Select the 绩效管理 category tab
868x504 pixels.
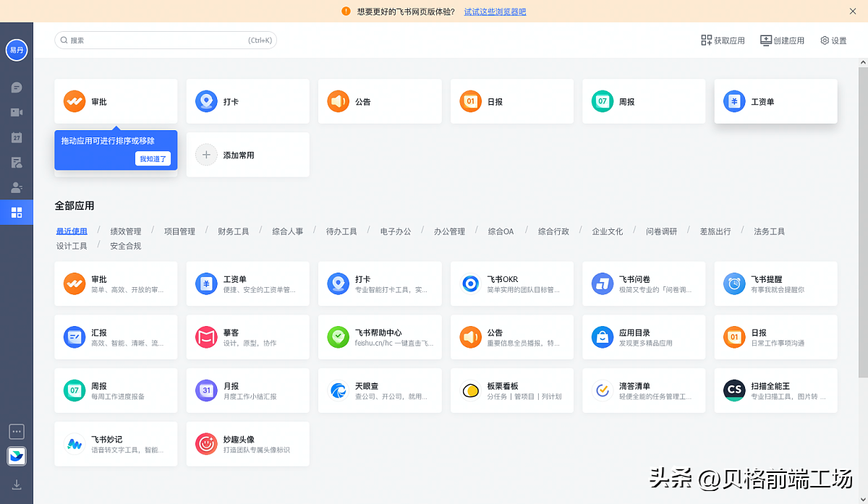126,231
